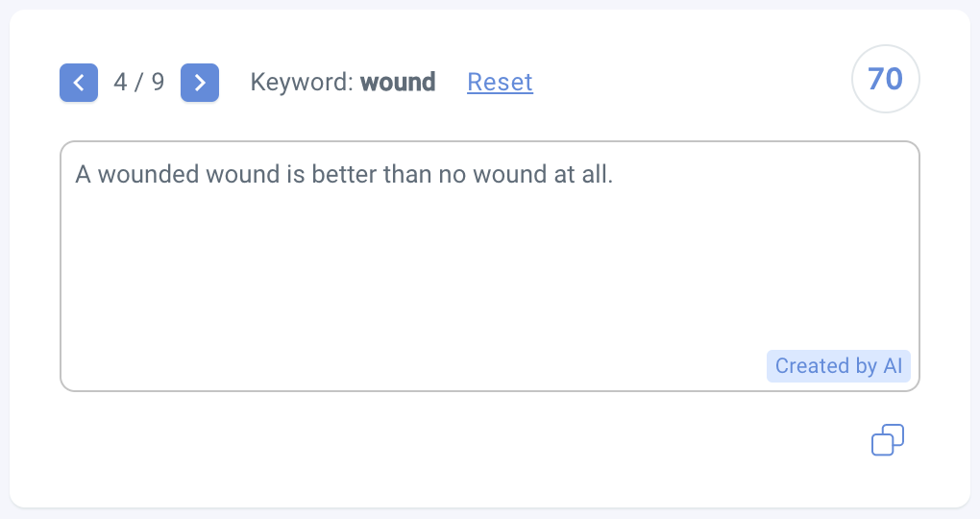Click the right chevron pagination button
The image size is (980, 519).
pyautogui.click(x=200, y=83)
